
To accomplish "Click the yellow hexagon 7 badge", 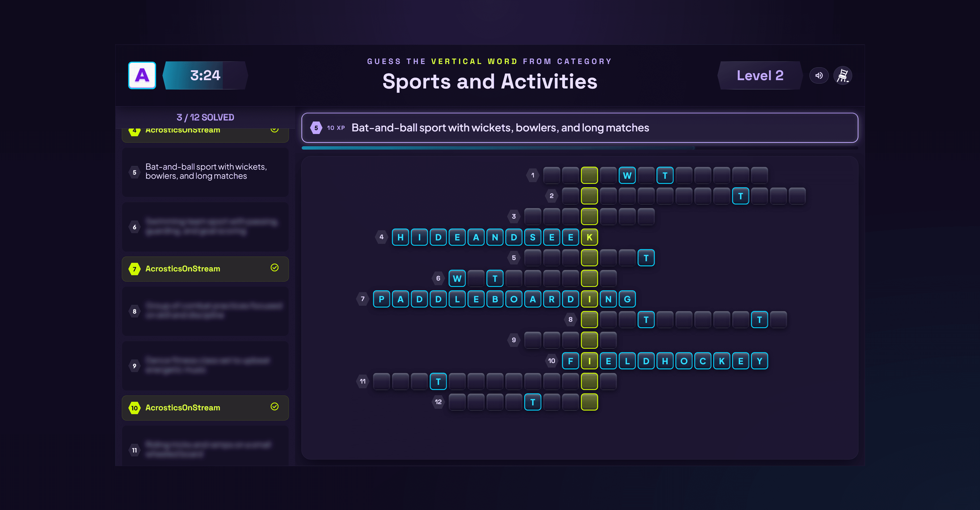I will [x=134, y=269].
